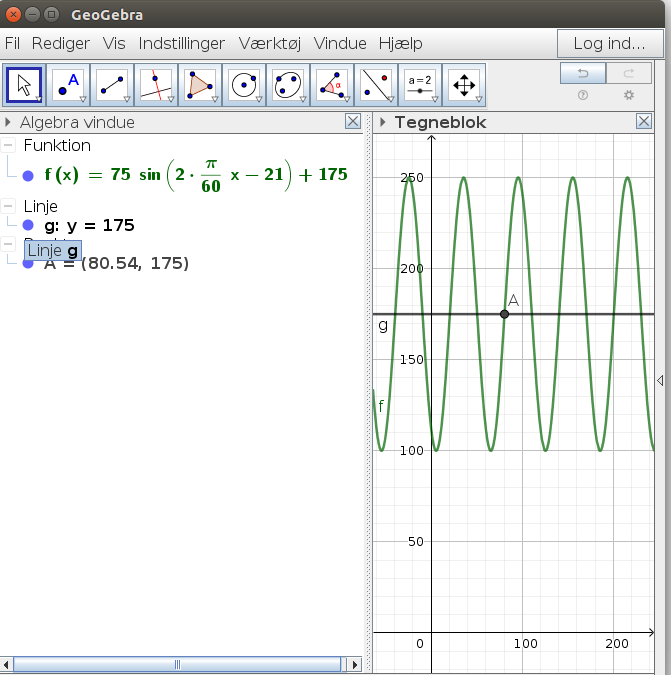This screenshot has width=671, height=675.
Task: Open the Slider tool dropdown arrow
Action: 435,99
